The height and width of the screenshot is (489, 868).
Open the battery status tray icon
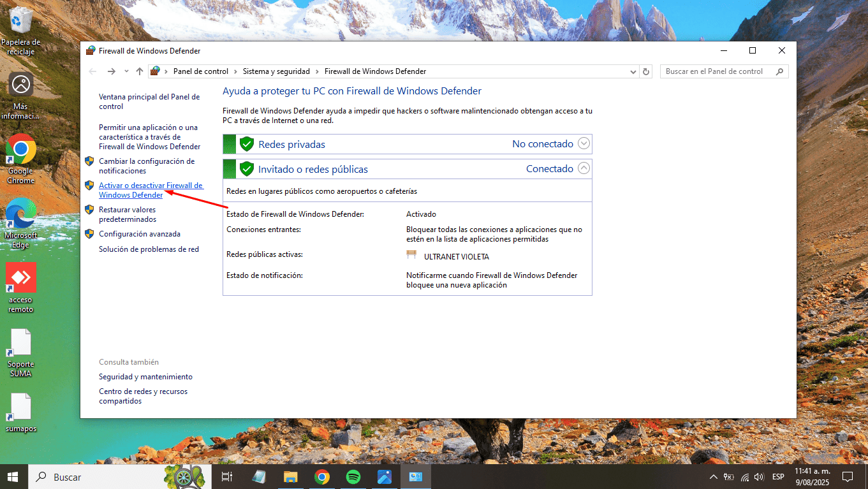pyautogui.click(x=729, y=477)
